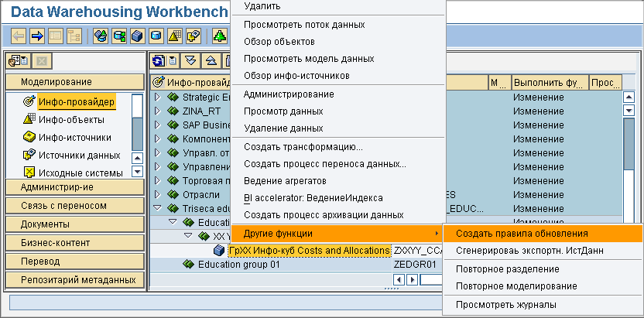Click horizontal scroll right arrow under tree
Image resolution: width=644 pixels, height=318 pixels.
[x=413, y=280]
